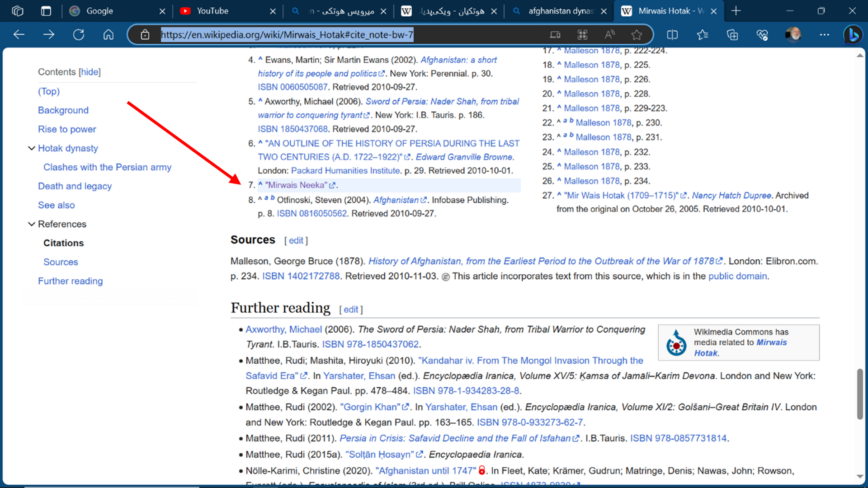Collapse the References section chevron
This screenshot has height=488, width=868.
[x=32, y=224]
